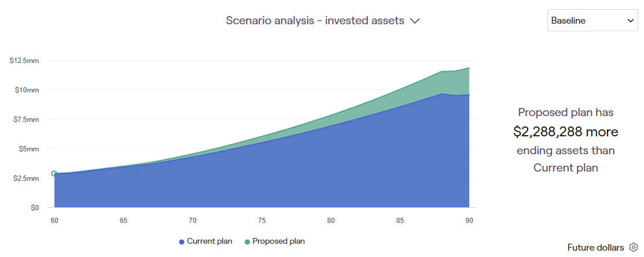Click the Scenario analysis - invested assets title
The image size is (644, 257).
(x=315, y=21)
